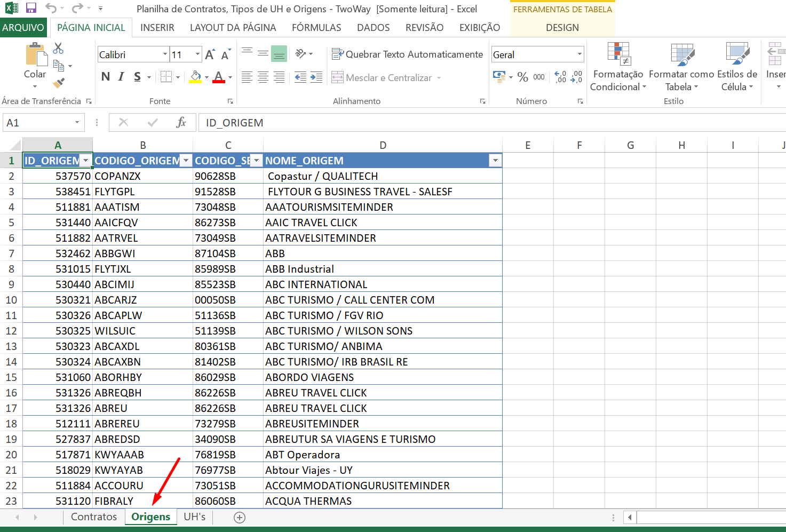Select column D header
The height and width of the screenshot is (532, 786).
pyautogui.click(x=383, y=145)
